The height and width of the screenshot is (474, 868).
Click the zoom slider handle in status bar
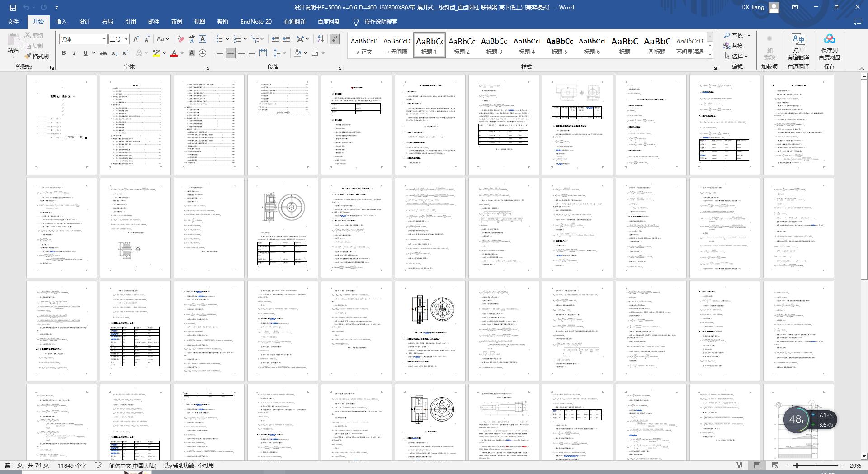[797, 465]
